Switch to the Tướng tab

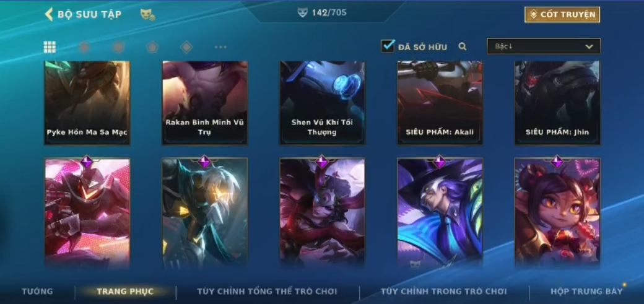(x=37, y=291)
